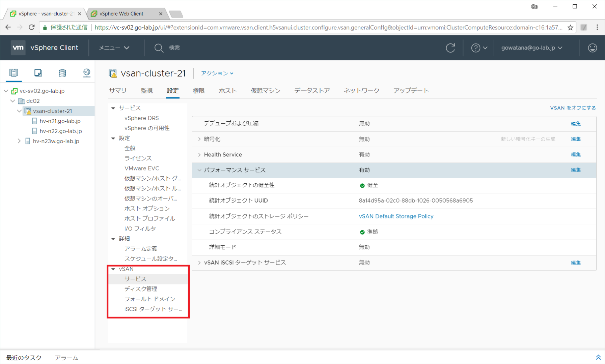
Task: Open the Hosts and Clusters inventory view icon
Action: 13,73
